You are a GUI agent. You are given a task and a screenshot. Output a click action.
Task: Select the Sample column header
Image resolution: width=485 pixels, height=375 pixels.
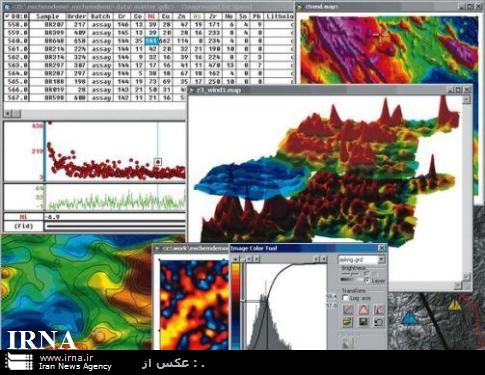[48, 16]
